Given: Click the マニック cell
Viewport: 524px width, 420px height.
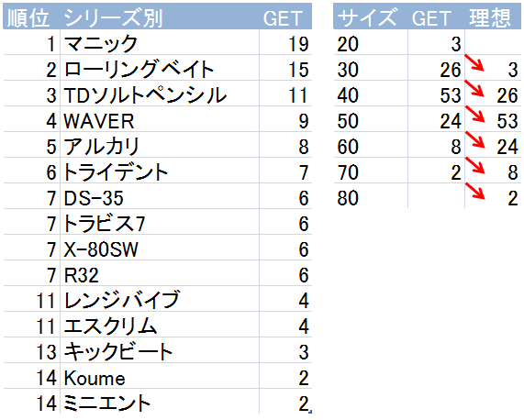Looking at the screenshot, I should point(160,42).
